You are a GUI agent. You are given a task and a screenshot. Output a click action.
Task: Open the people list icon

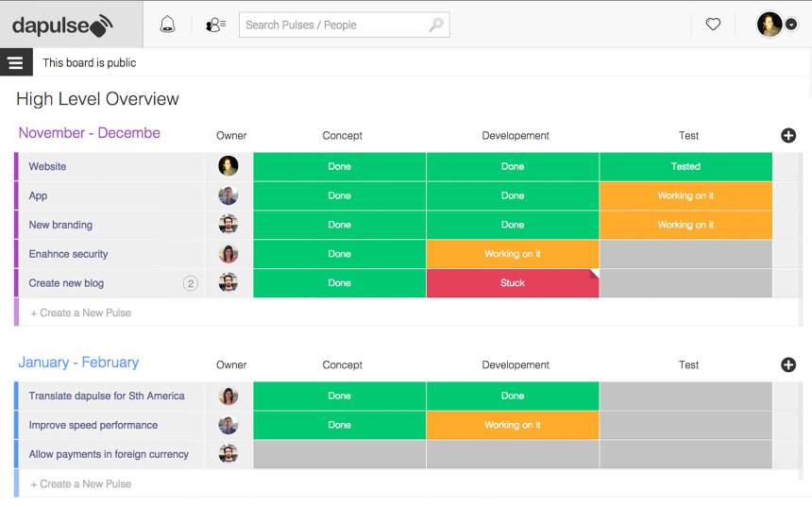[215, 25]
